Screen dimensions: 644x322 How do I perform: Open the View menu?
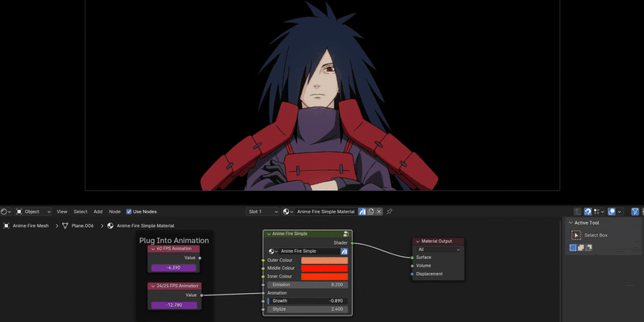(62, 212)
